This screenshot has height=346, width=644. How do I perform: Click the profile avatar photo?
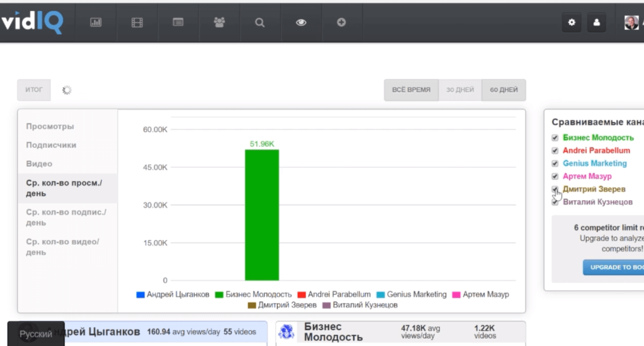[x=632, y=23]
